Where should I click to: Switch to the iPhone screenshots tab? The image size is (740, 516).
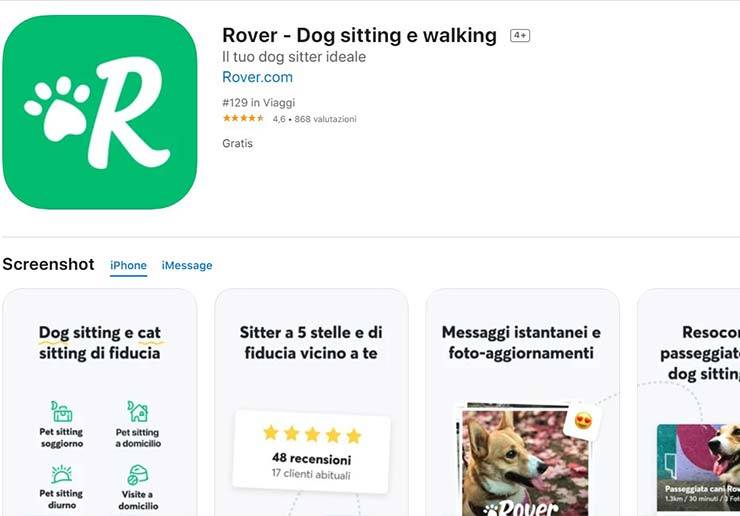pyautogui.click(x=128, y=265)
